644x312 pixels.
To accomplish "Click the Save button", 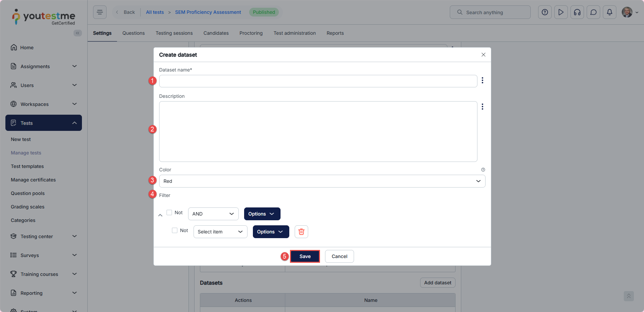I will pyautogui.click(x=305, y=256).
